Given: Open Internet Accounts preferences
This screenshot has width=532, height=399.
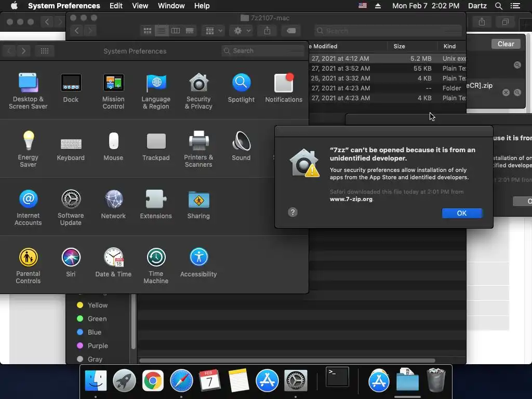Looking at the screenshot, I should point(28,208).
